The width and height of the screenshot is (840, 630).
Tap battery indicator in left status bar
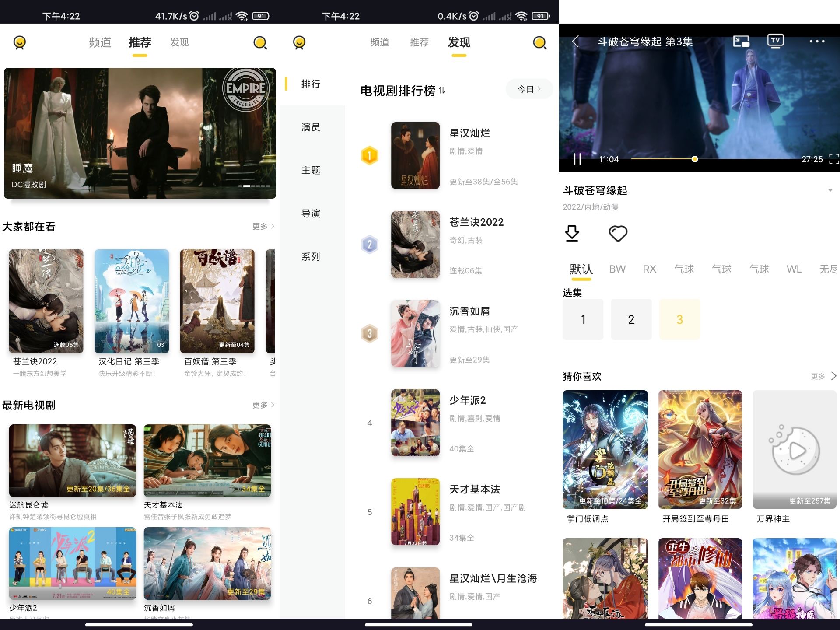[x=261, y=16]
